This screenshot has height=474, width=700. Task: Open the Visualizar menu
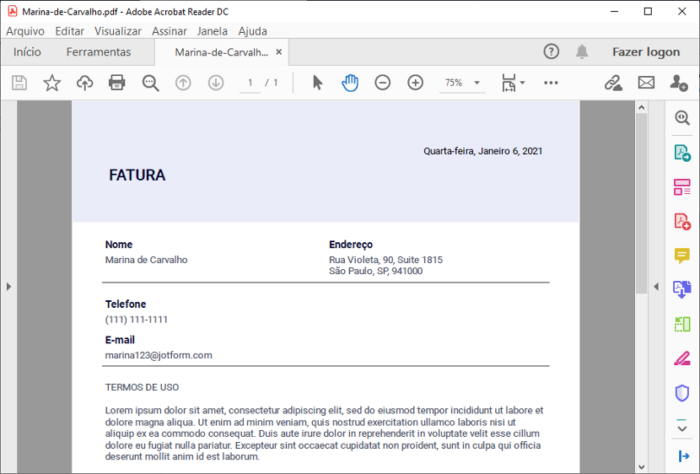(118, 31)
